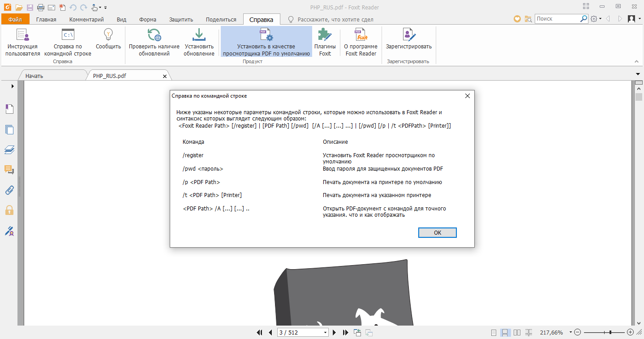Screen dimensions: 644x339
Task: Open the comments panel in the sidebar
Action: 9,170
